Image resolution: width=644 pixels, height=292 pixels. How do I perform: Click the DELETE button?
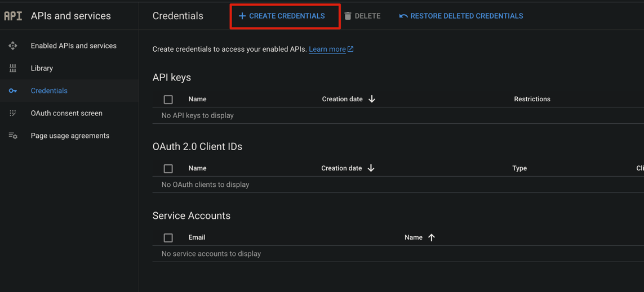362,16
